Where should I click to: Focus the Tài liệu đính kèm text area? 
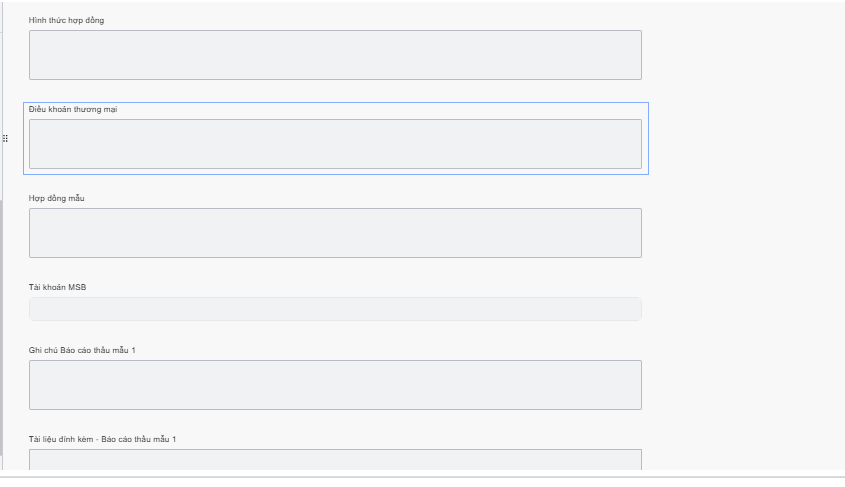coord(335,459)
